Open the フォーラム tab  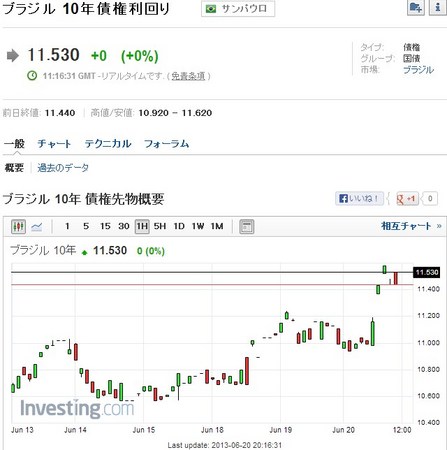point(167,144)
